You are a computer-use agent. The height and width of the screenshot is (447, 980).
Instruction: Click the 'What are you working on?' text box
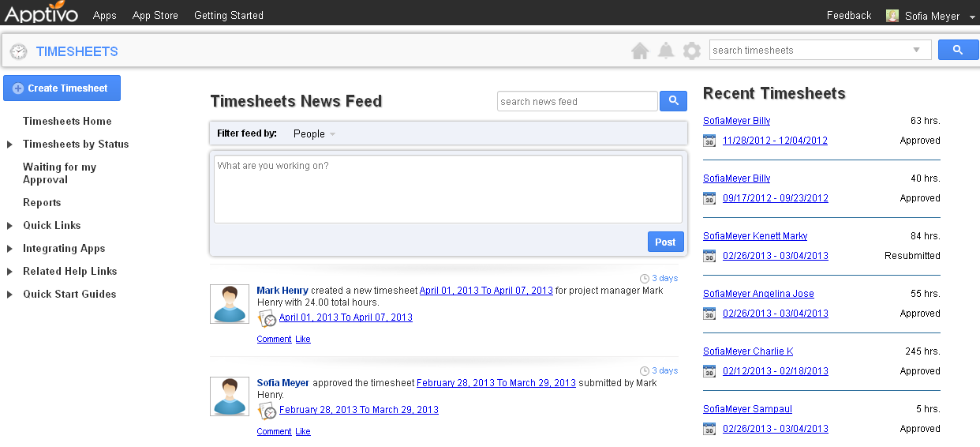pos(447,189)
